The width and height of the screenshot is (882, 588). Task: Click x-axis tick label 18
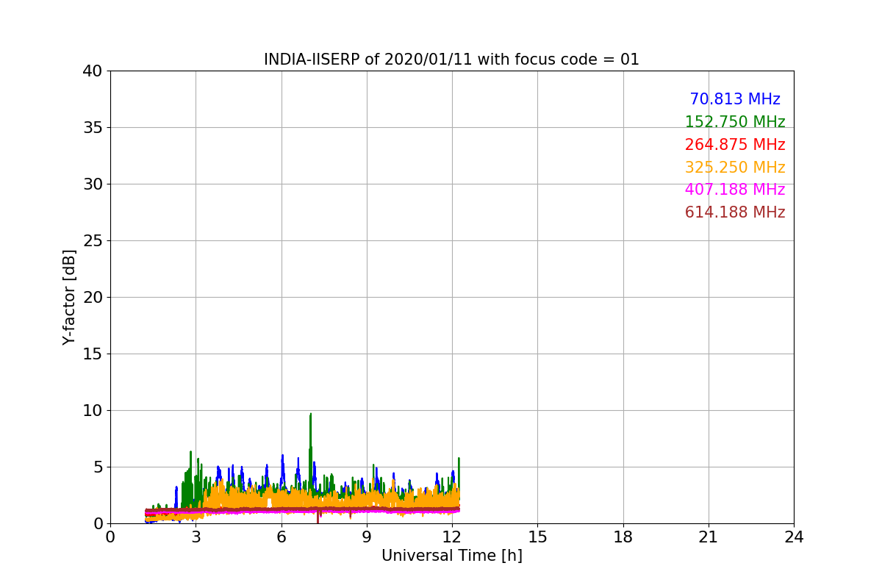click(x=623, y=537)
